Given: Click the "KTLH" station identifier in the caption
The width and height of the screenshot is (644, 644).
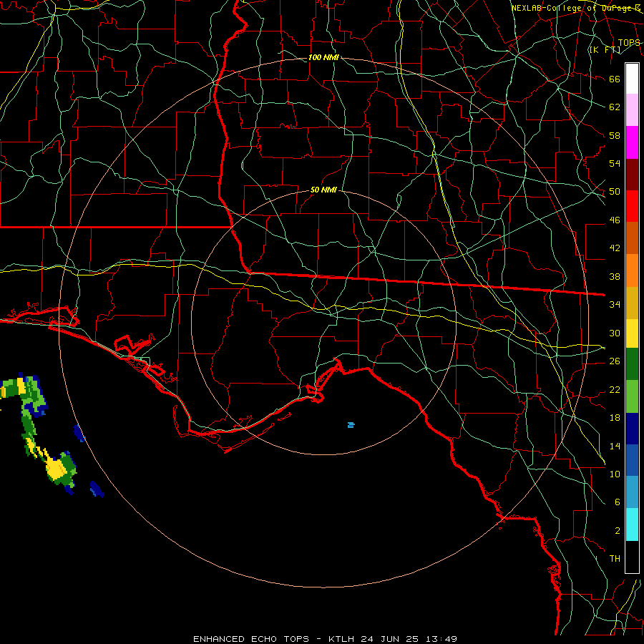Looking at the screenshot, I should [343, 639].
